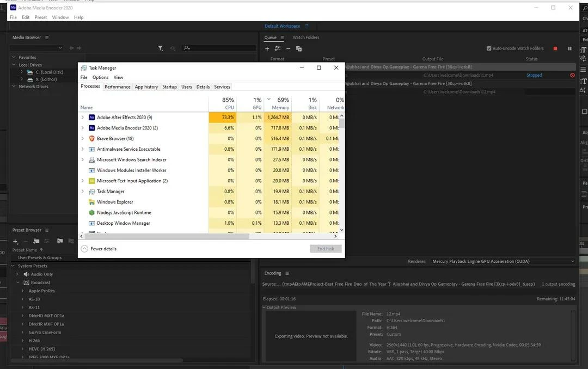Toggle Auto-Encode Watch Folders checkbox

489,48
